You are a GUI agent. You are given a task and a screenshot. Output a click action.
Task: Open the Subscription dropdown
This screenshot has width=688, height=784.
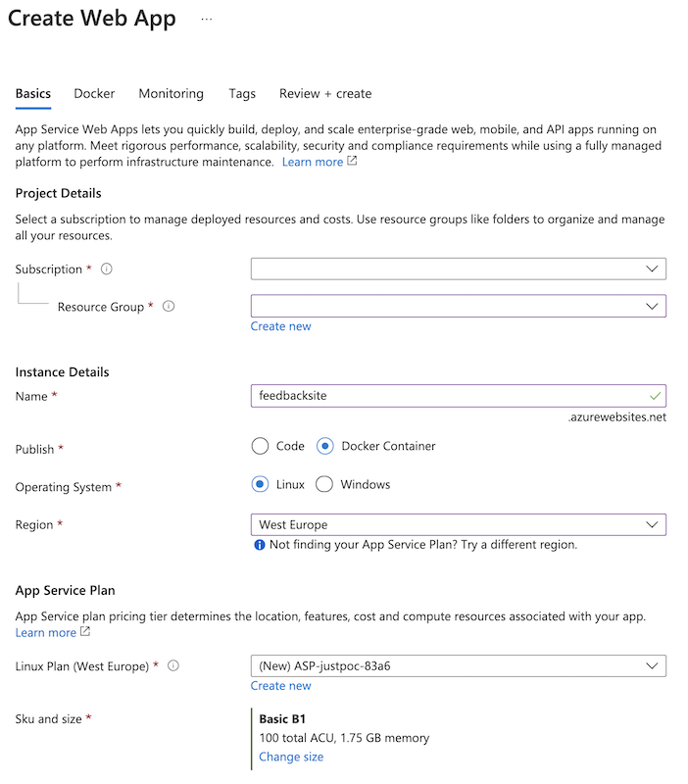click(458, 269)
